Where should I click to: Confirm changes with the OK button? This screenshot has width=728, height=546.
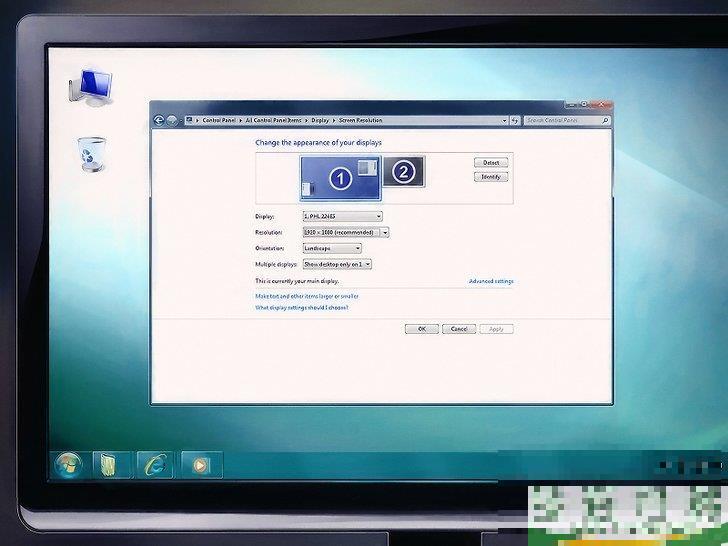[x=421, y=329]
